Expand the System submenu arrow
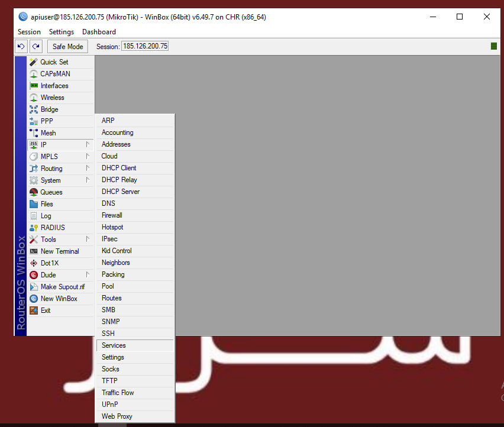The image size is (504, 427). pyautogui.click(x=88, y=180)
